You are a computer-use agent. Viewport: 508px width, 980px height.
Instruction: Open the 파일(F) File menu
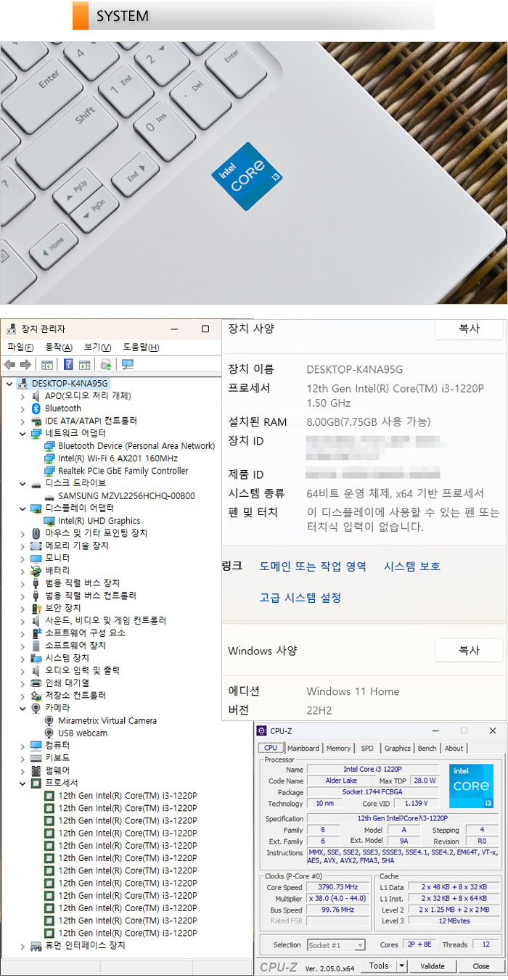pyautogui.click(x=20, y=347)
